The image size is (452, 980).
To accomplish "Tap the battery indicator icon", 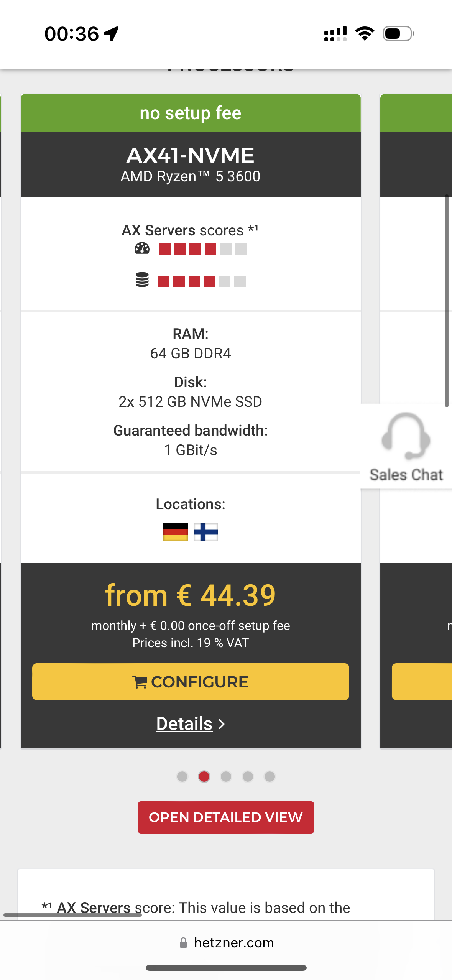I will tap(398, 34).
